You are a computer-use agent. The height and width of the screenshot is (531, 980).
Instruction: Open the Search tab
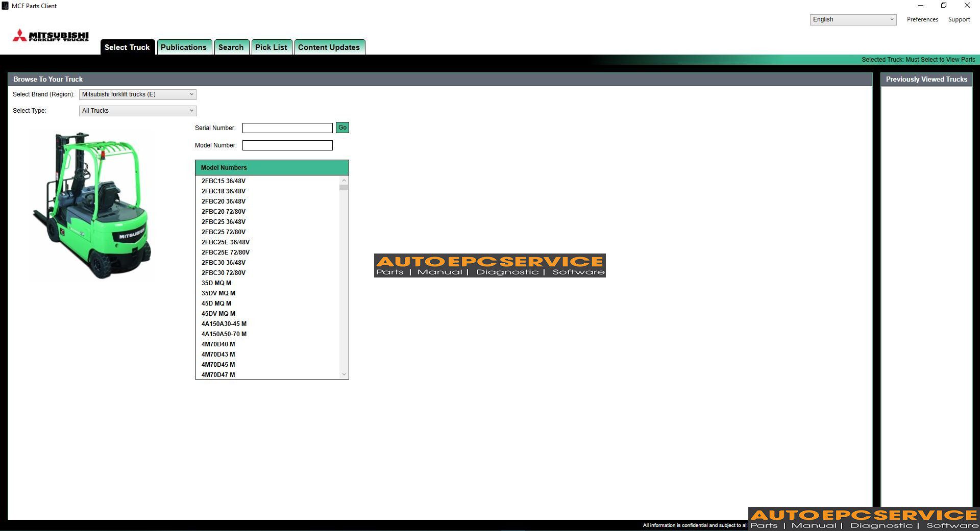click(x=231, y=47)
